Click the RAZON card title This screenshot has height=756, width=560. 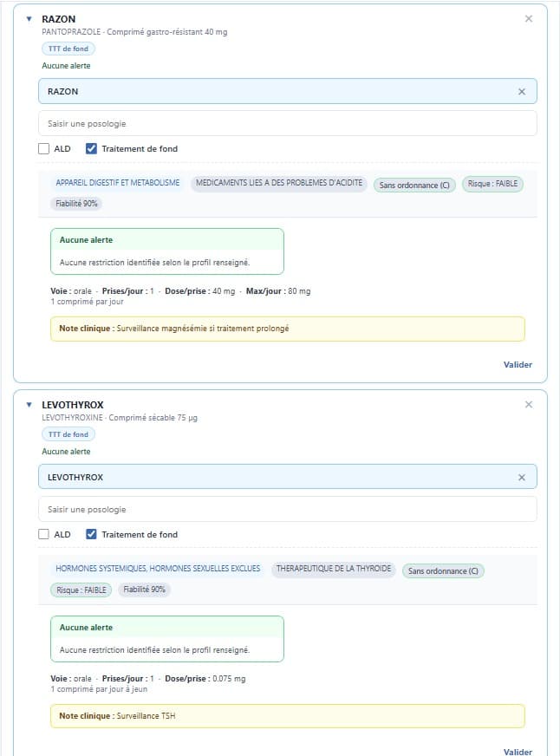click(x=59, y=19)
